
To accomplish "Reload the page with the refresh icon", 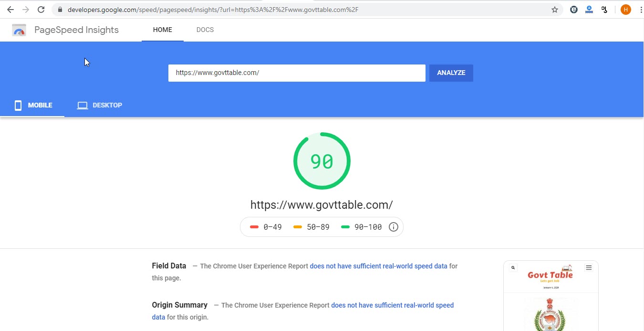I will tap(41, 9).
